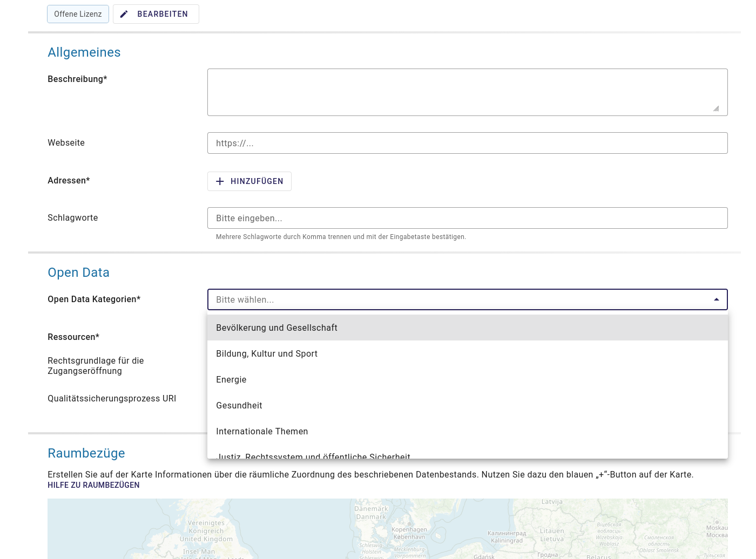Select Bevölkerung und Gesellschaft option
The width and height of the screenshot is (756, 559).
click(x=468, y=328)
